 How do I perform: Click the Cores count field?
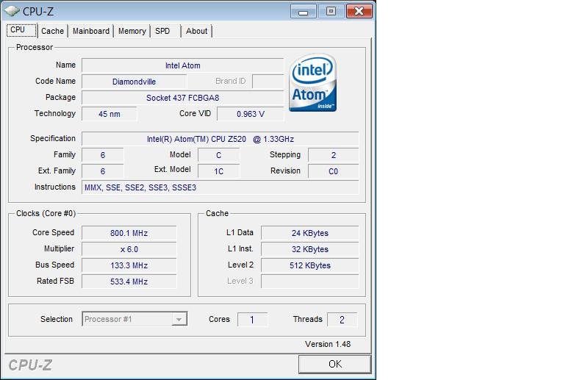click(252, 320)
